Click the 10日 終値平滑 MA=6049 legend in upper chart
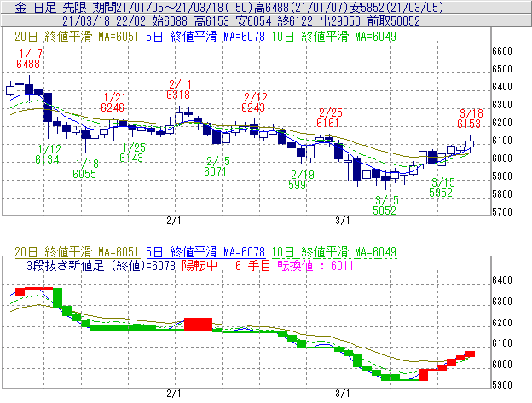This screenshot has width=532, height=403. point(334,37)
